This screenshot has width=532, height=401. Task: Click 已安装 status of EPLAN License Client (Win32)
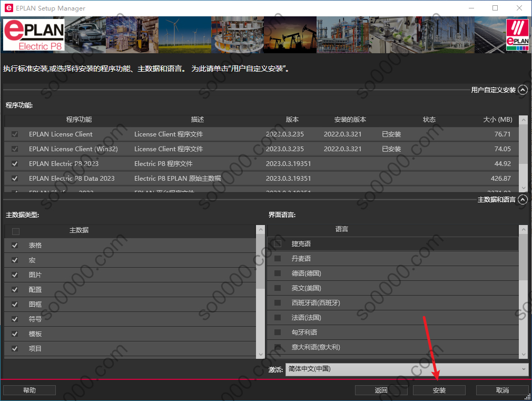[x=391, y=149]
